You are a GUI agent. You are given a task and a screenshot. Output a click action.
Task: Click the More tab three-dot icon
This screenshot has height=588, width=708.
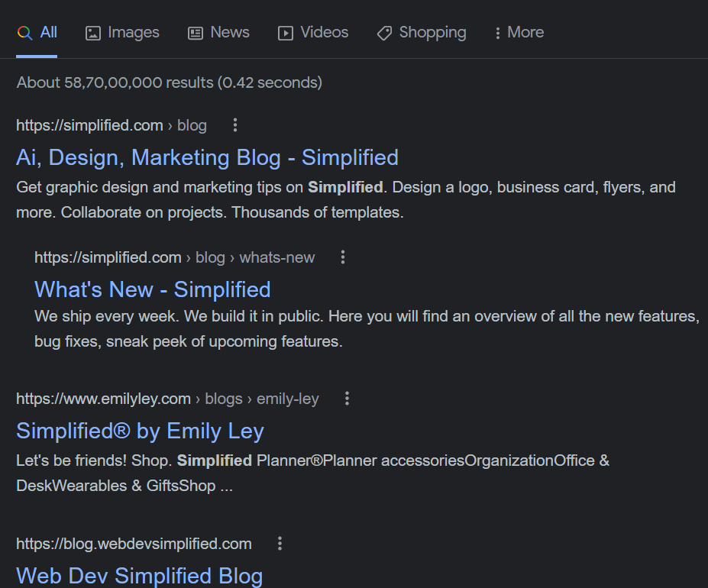[x=498, y=33]
